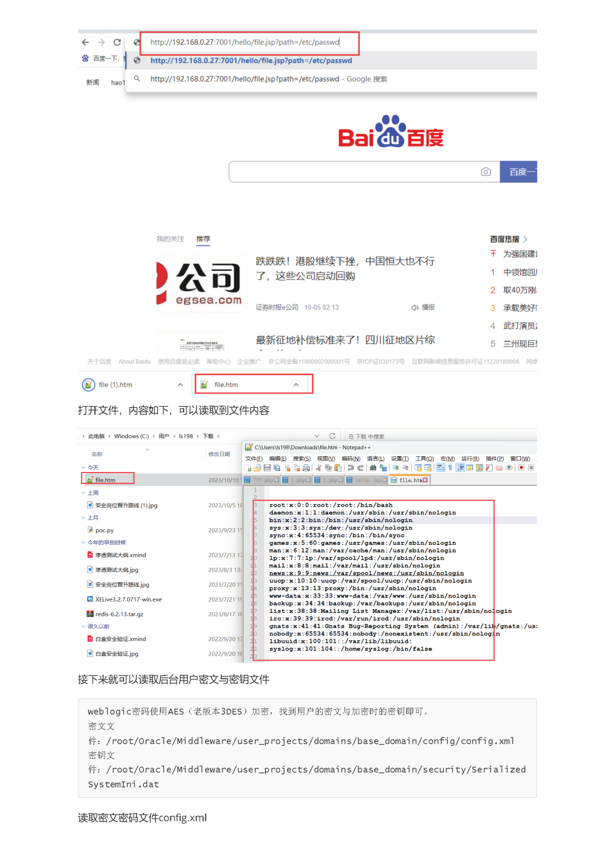
Task: Click the browser back arrow
Action: click(85, 42)
